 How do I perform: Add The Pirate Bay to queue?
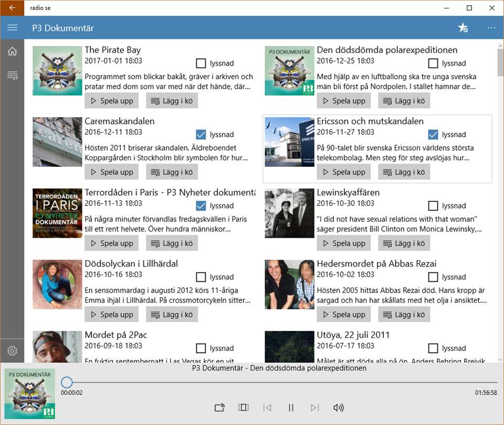pyautogui.click(x=172, y=101)
